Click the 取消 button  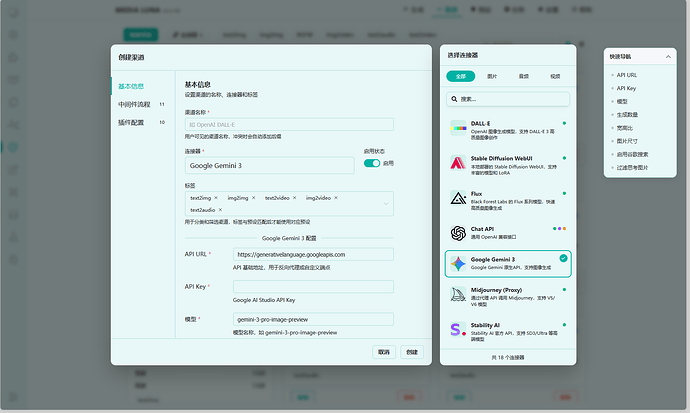tap(383, 352)
